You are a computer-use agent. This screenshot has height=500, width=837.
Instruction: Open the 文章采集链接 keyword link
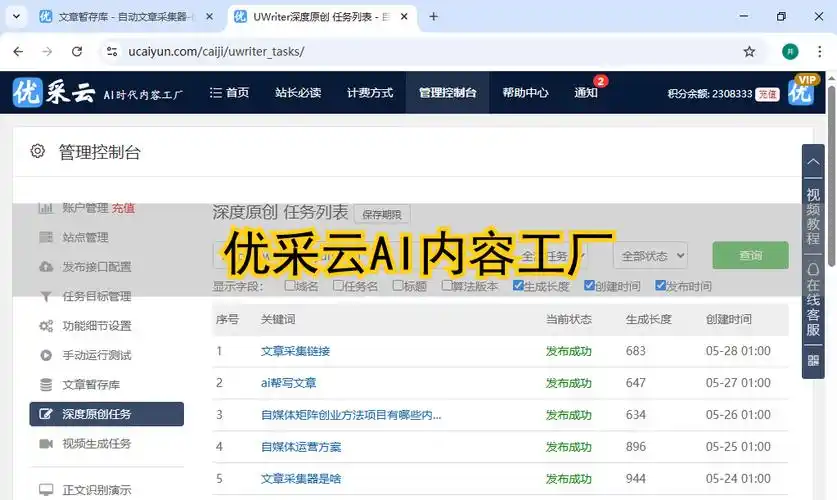295,351
